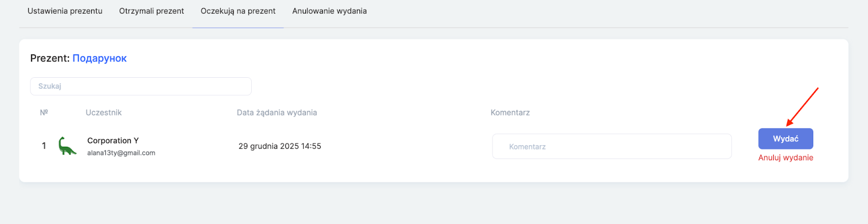
Task: Click the green dinosaur avatar icon
Action: [67, 146]
